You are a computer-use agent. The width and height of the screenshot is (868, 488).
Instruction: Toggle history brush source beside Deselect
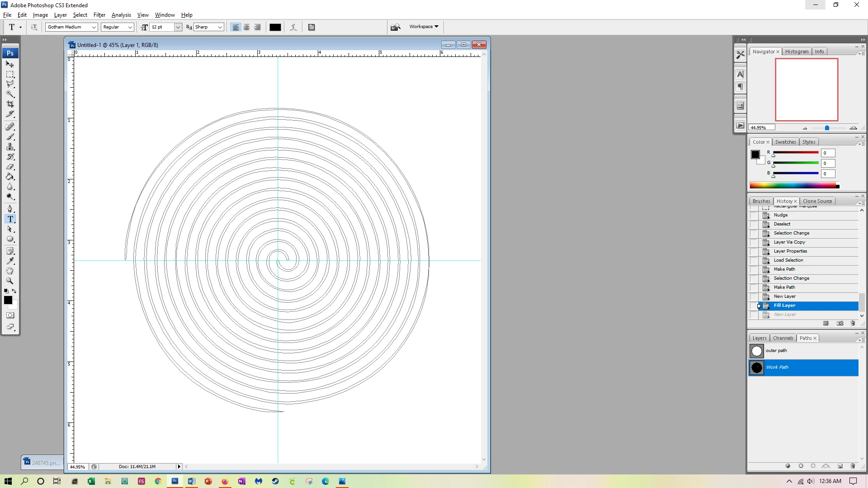coord(753,224)
